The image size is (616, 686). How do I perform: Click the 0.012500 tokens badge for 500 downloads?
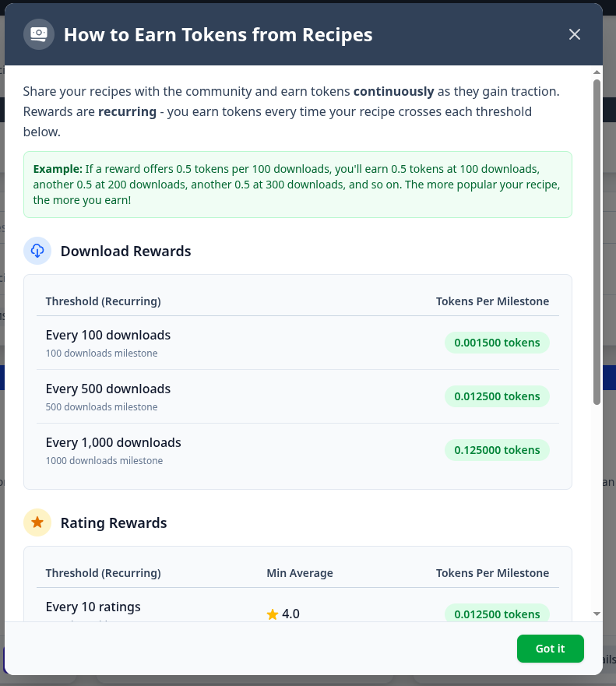click(497, 396)
